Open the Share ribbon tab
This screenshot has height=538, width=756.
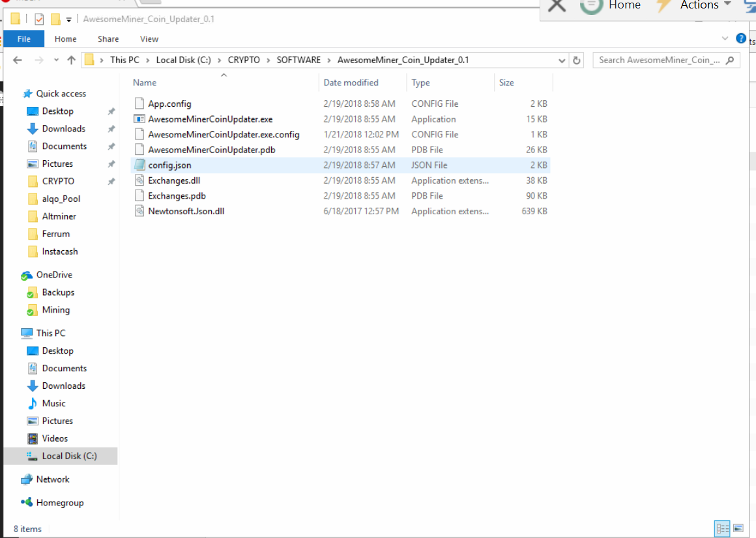click(108, 39)
